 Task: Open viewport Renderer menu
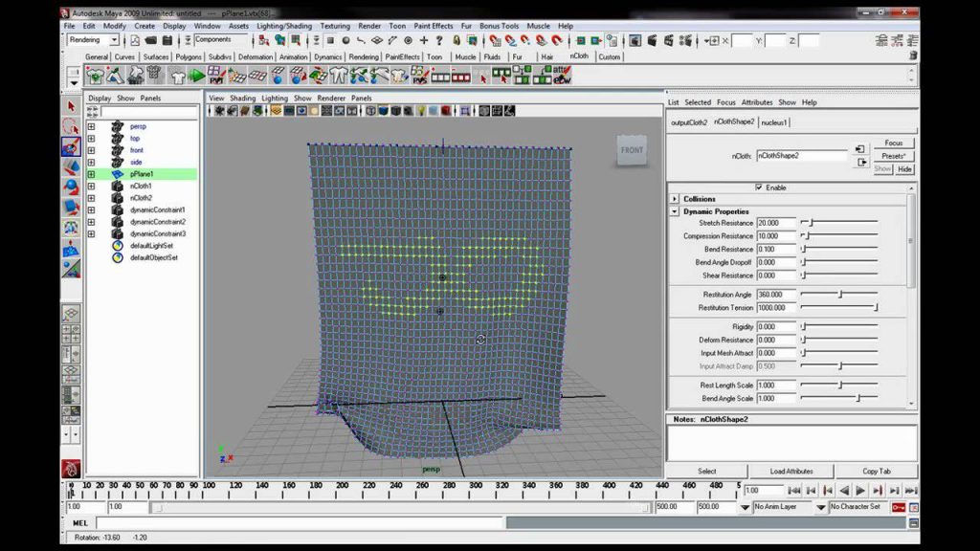click(x=330, y=99)
